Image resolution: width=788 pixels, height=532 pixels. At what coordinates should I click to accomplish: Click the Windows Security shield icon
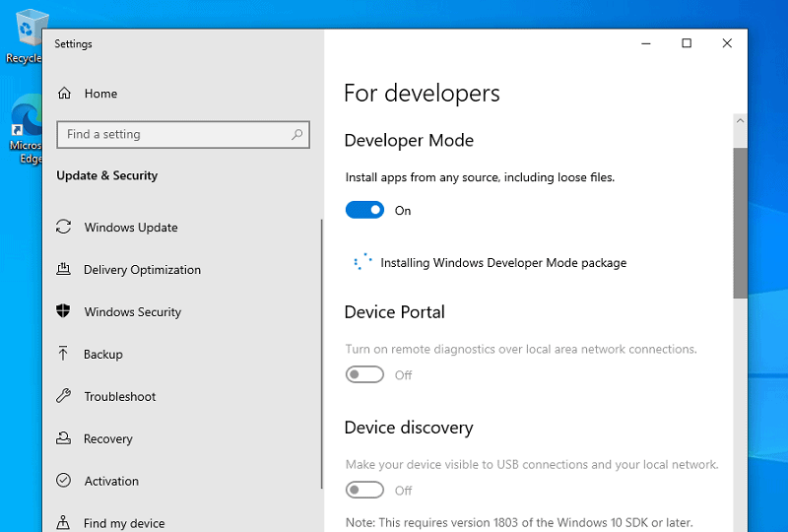pyautogui.click(x=63, y=311)
